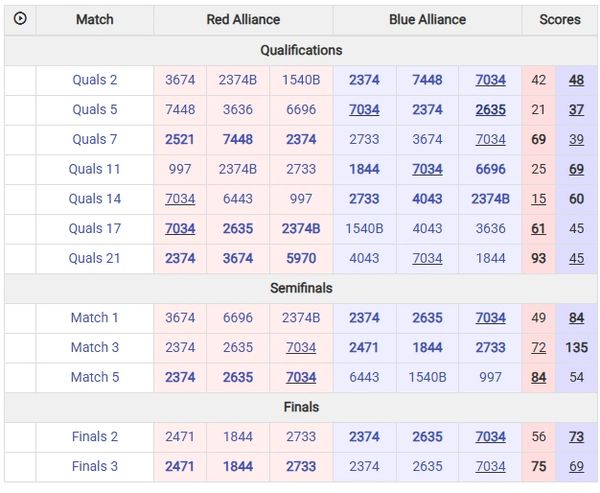
Task: Click the Red Alliance column header
Action: pos(243,19)
